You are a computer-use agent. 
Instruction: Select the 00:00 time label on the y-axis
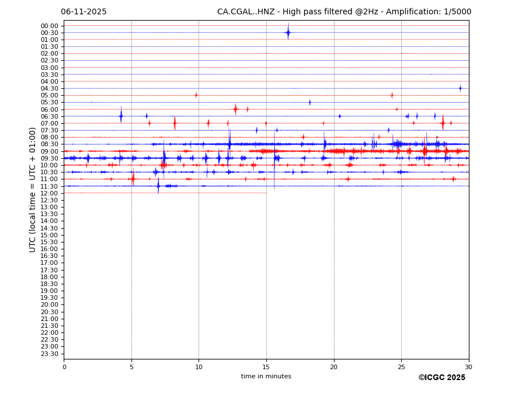click(49, 26)
